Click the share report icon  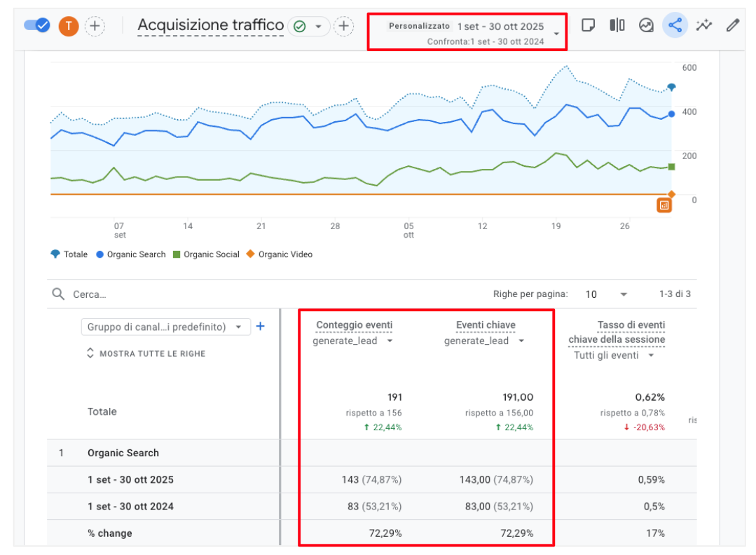[675, 26]
